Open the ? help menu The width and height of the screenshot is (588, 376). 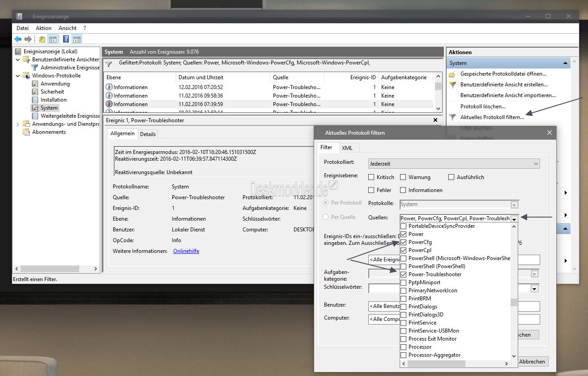[x=85, y=28]
